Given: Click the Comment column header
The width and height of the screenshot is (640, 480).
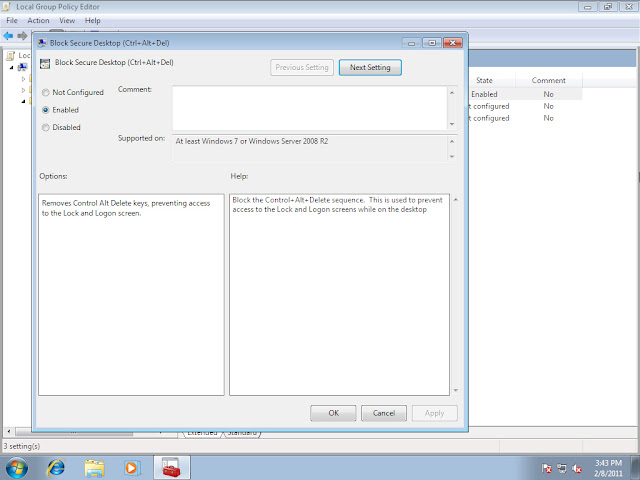Looking at the screenshot, I should pos(549,80).
